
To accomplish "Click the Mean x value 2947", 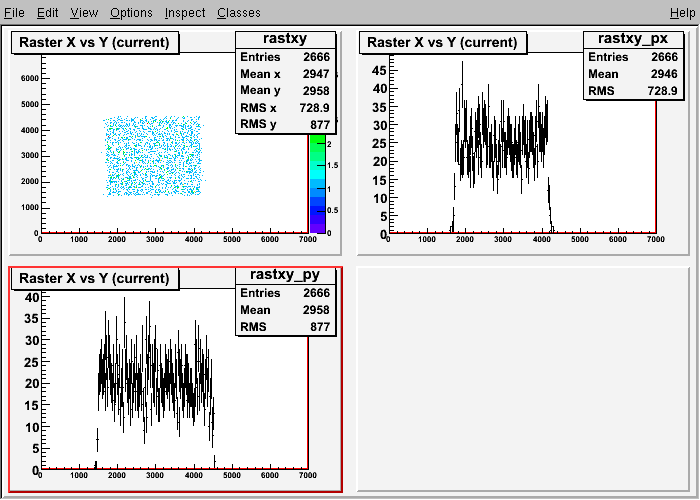I will [316, 74].
